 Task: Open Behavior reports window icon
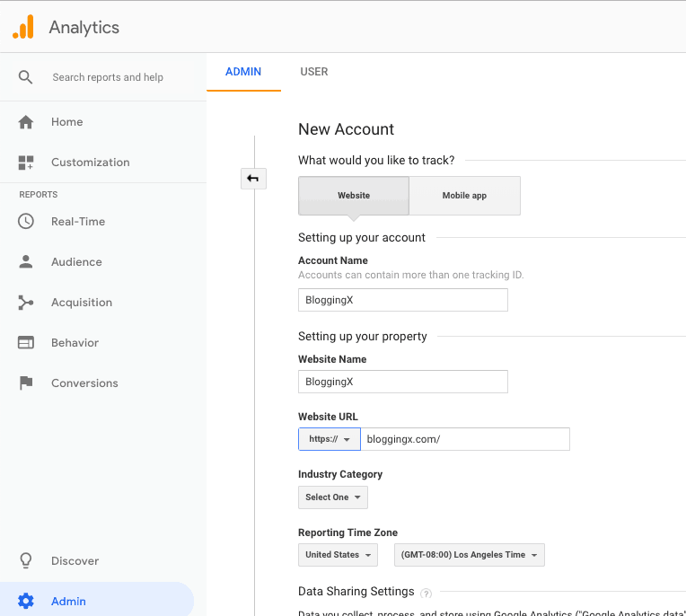tap(26, 343)
